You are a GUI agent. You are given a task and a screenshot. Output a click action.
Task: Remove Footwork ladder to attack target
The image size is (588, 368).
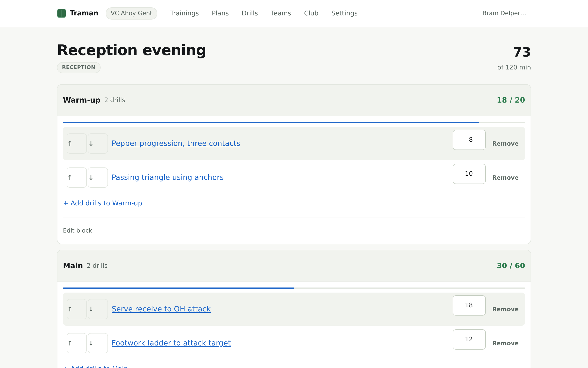(x=505, y=343)
